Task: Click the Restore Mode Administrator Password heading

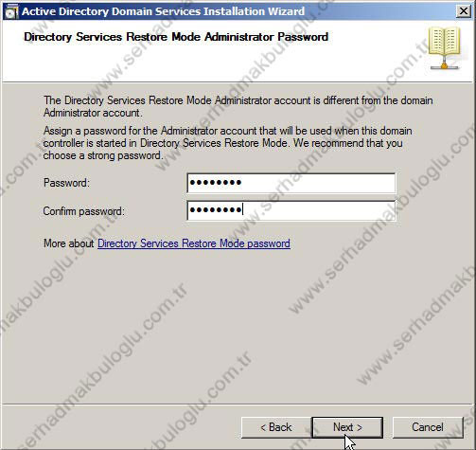Action: click(x=176, y=37)
